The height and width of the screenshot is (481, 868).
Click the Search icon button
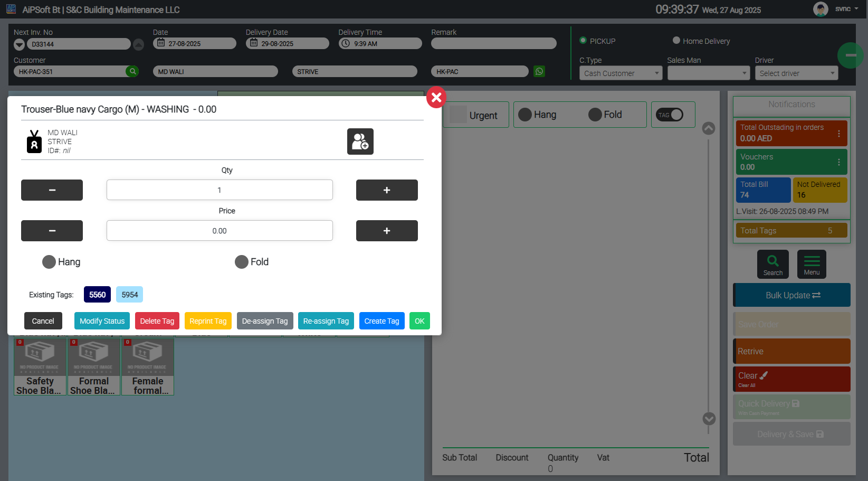click(x=772, y=264)
